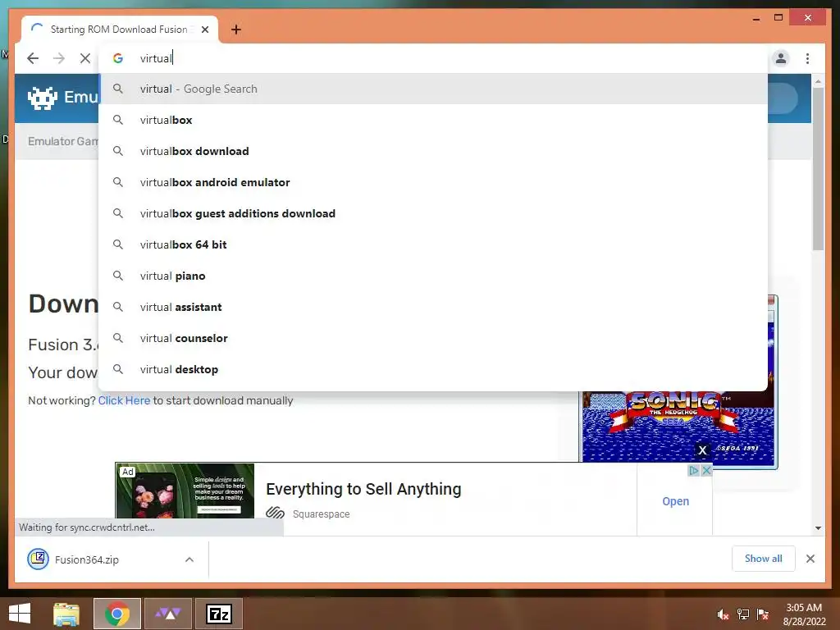This screenshot has height=630, width=840.
Task: Select 'virtual piano' suggestion
Action: pyautogui.click(x=433, y=276)
